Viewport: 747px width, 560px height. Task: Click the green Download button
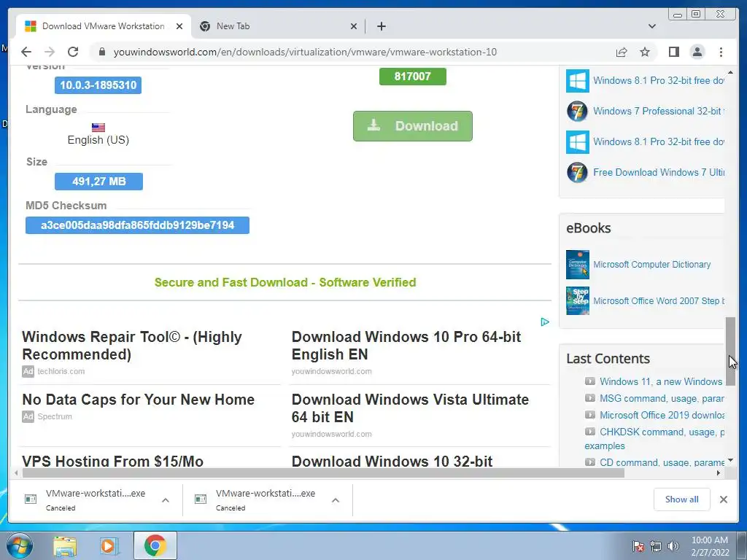tap(413, 126)
